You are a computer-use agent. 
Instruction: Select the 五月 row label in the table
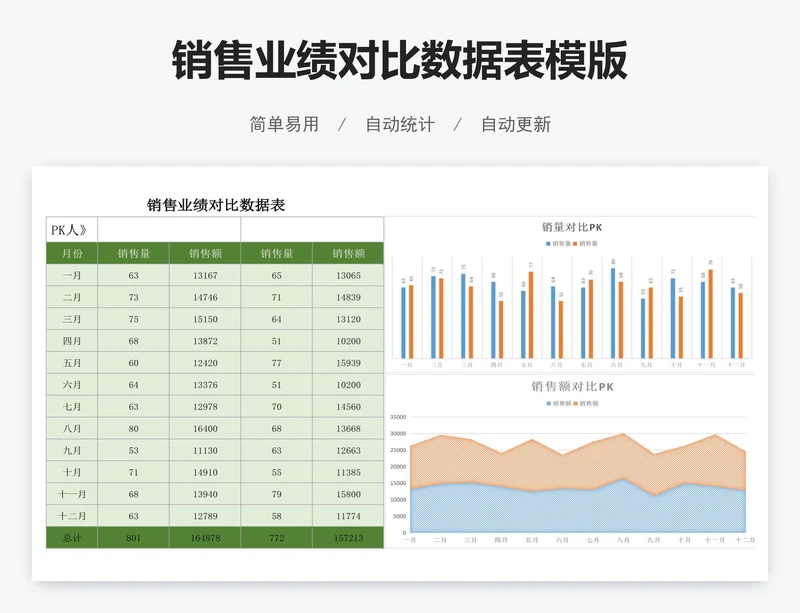[x=72, y=363]
